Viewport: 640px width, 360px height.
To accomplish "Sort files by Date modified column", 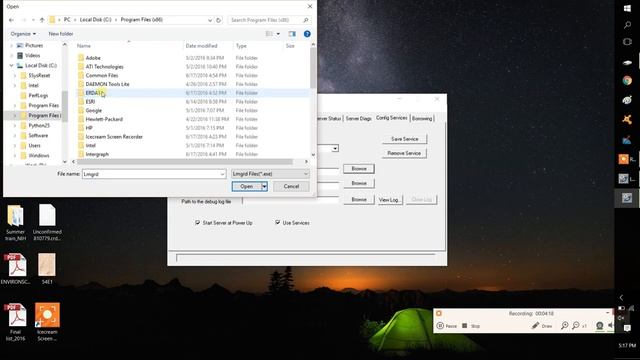I will pyautogui.click(x=201, y=46).
